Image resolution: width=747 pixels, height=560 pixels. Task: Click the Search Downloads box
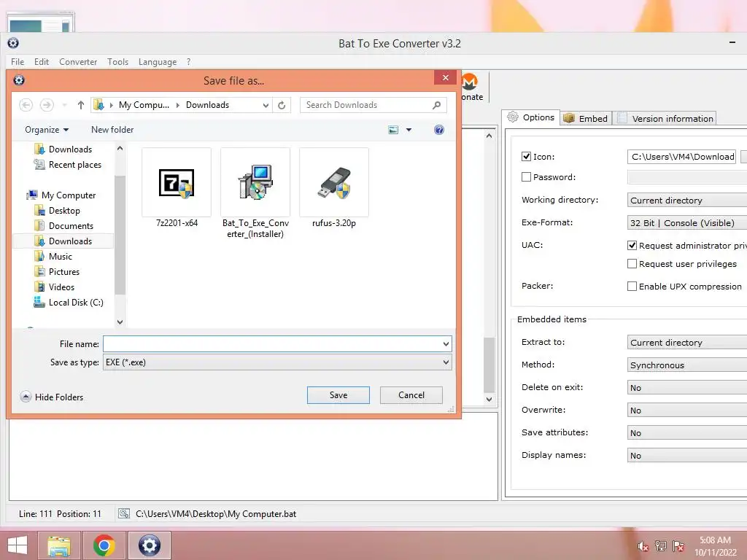[x=373, y=105]
